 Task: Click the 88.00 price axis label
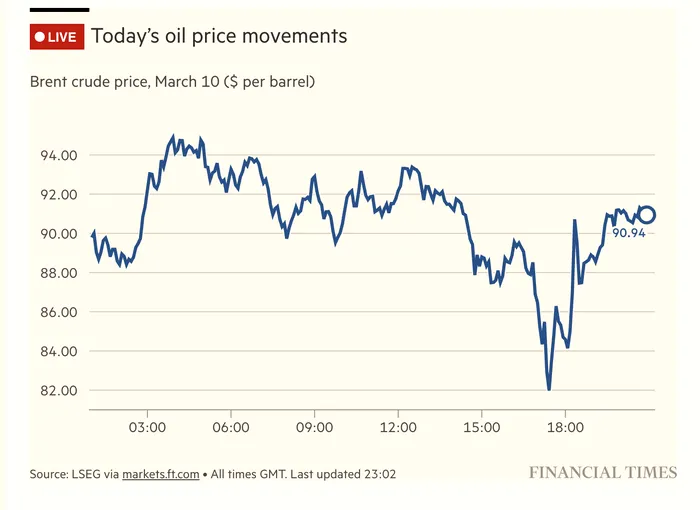[59, 273]
